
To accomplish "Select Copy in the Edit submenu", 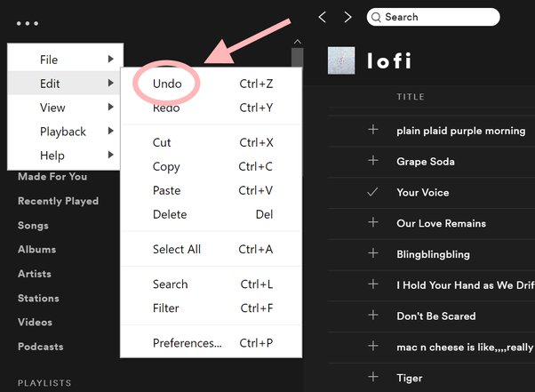I will click(x=212, y=166).
